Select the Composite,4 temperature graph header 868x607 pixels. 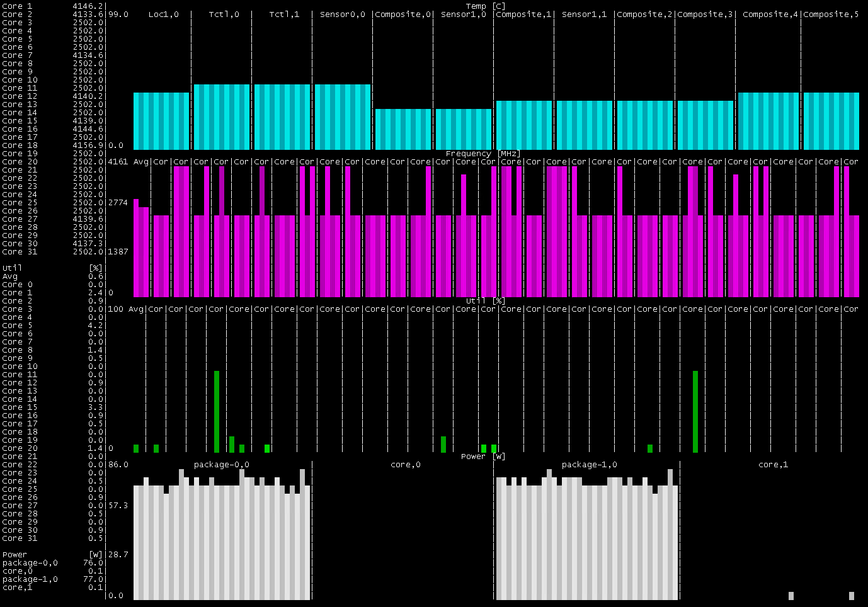[x=768, y=14]
